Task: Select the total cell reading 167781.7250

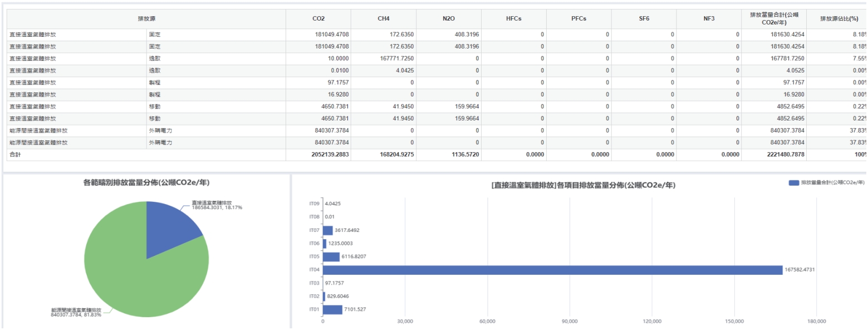Action: [774, 59]
